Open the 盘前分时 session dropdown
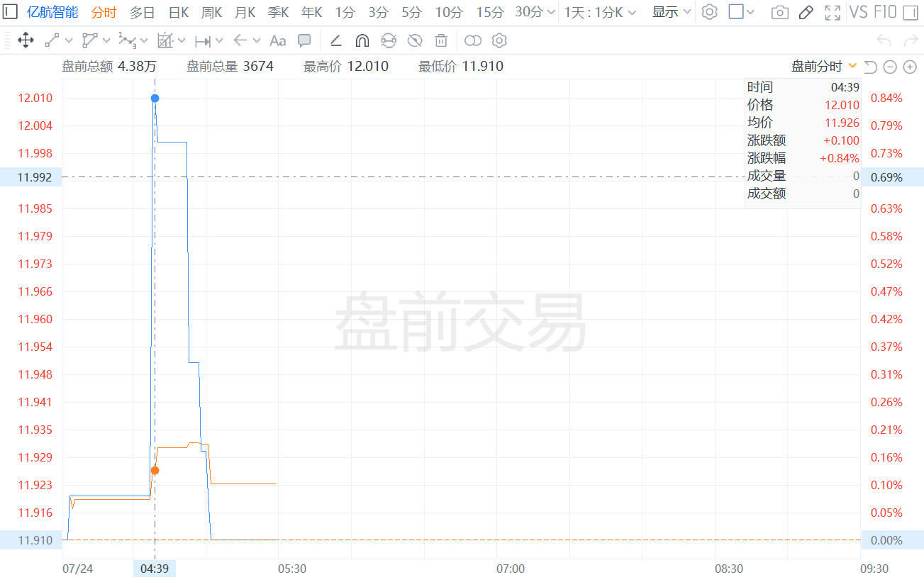The width and height of the screenshot is (924, 587). (x=824, y=67)
